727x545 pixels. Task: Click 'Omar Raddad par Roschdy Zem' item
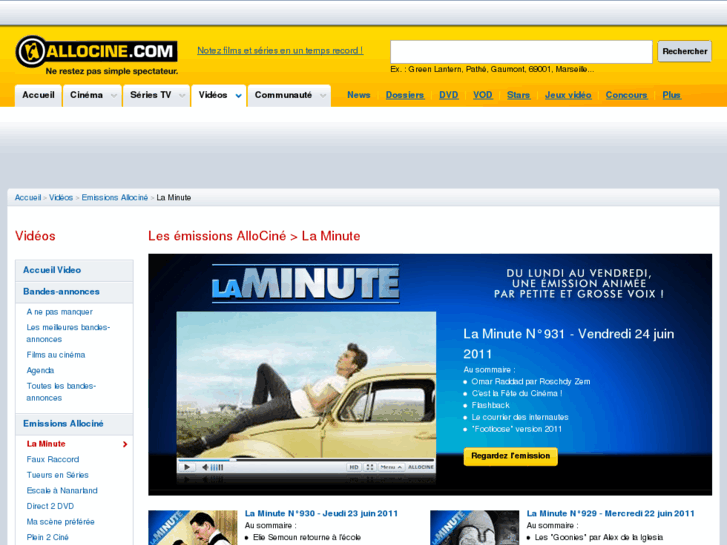pos(531,382)
